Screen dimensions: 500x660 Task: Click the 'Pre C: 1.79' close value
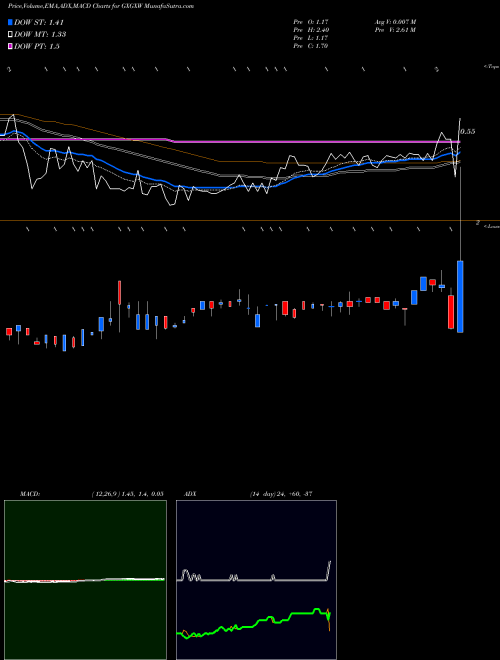coord(311,46)
